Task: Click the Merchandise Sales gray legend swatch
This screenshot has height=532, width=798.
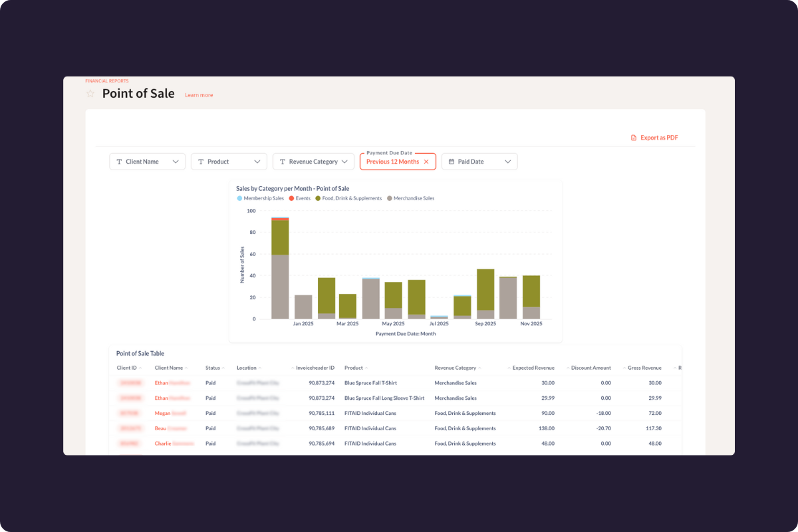Action: coord(390,198)
